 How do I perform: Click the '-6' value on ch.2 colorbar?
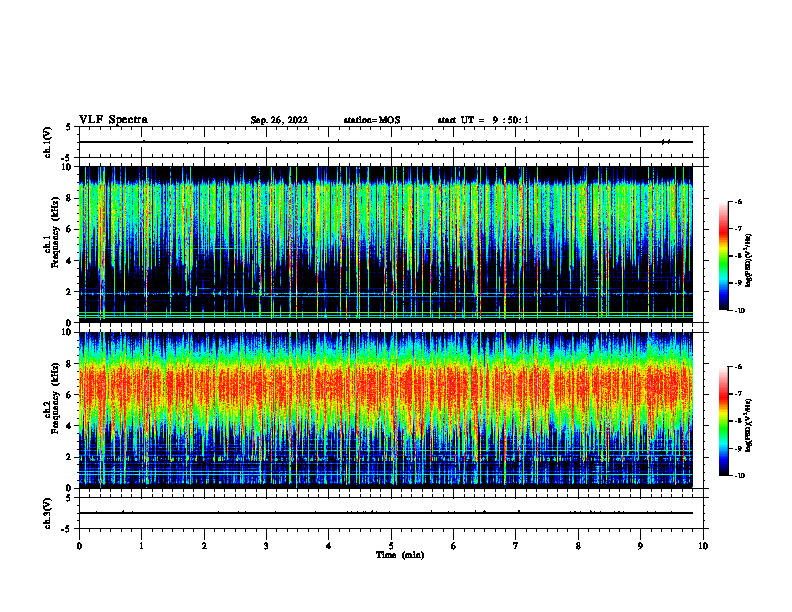click(739, 367)
